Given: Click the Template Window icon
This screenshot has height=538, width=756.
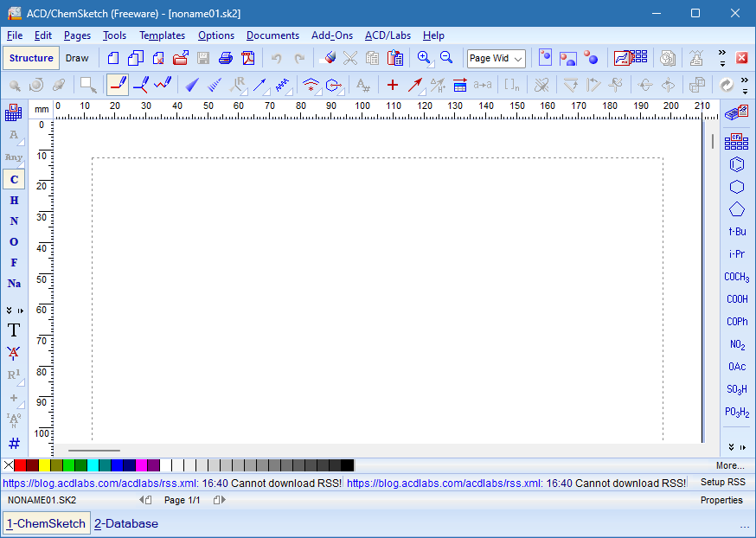Looking at the screenshot, I should coord(631,58).
